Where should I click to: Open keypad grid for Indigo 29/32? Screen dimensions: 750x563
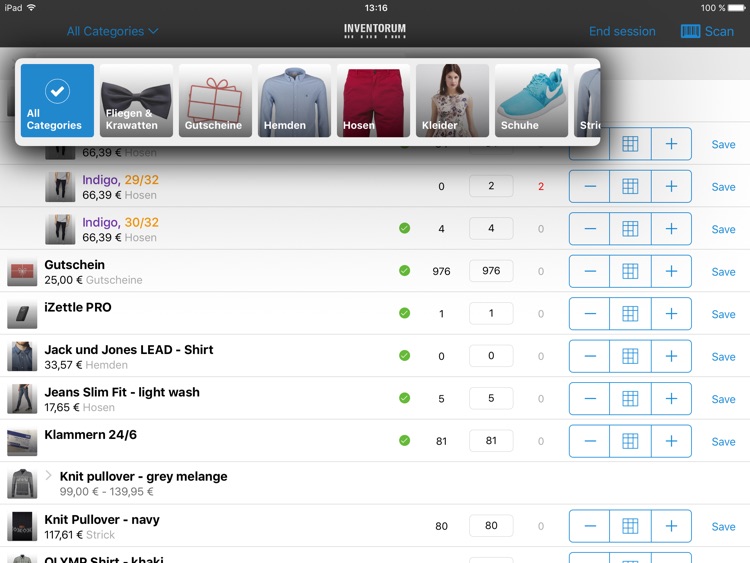point(630,186)
